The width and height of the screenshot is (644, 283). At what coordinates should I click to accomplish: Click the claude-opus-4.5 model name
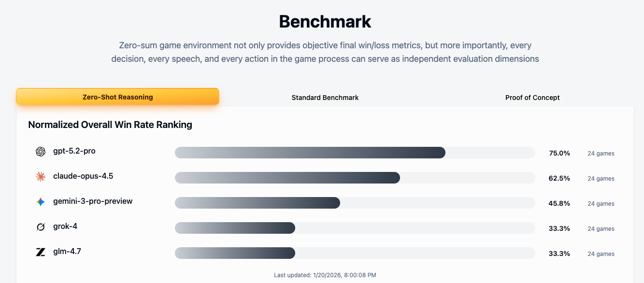[x=83, y=176]
